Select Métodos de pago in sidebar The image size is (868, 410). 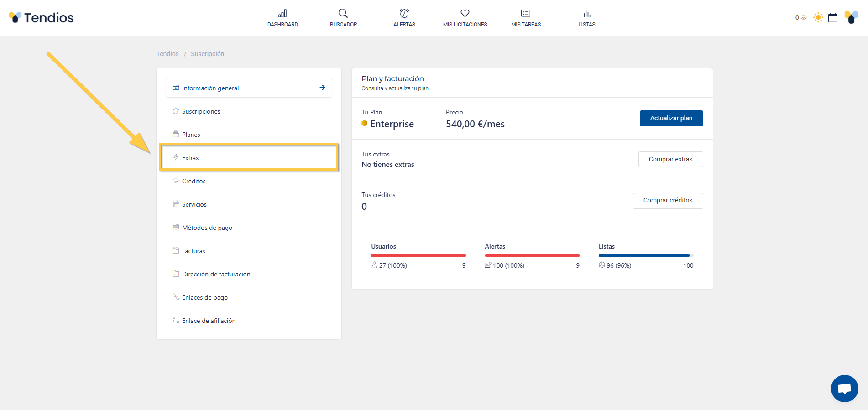click(207, 228)
